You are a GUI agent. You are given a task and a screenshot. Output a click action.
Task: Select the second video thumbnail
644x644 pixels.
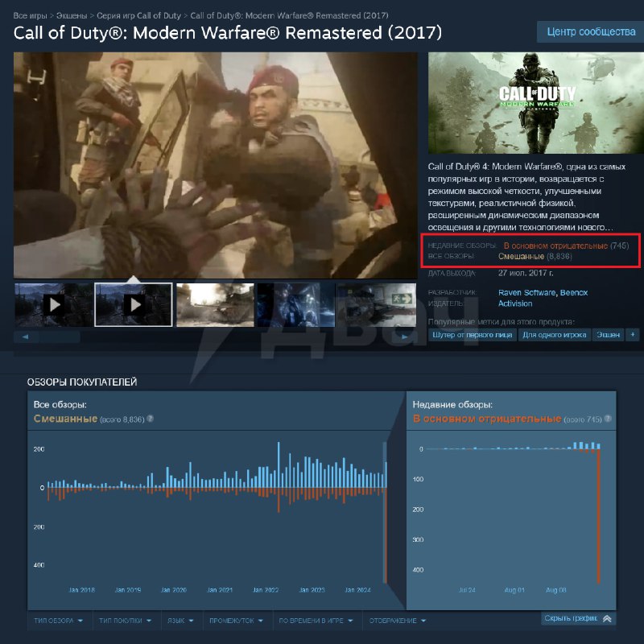[134, 305]
